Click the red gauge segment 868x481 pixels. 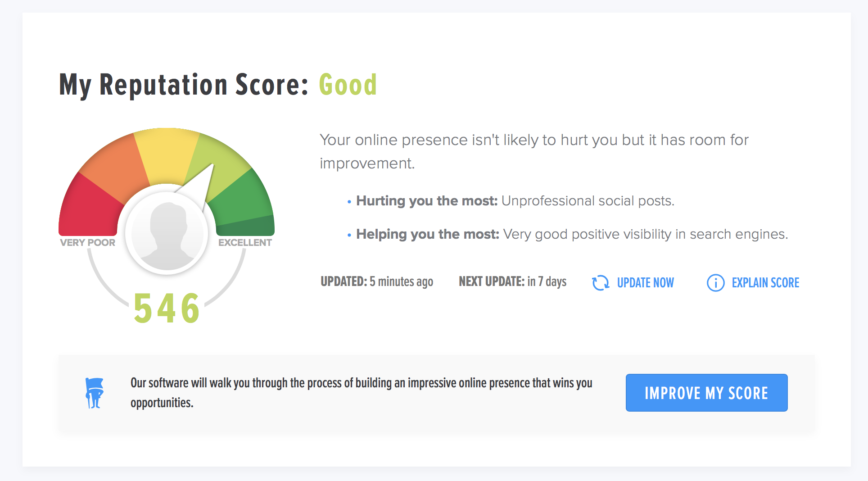point(88,207)
